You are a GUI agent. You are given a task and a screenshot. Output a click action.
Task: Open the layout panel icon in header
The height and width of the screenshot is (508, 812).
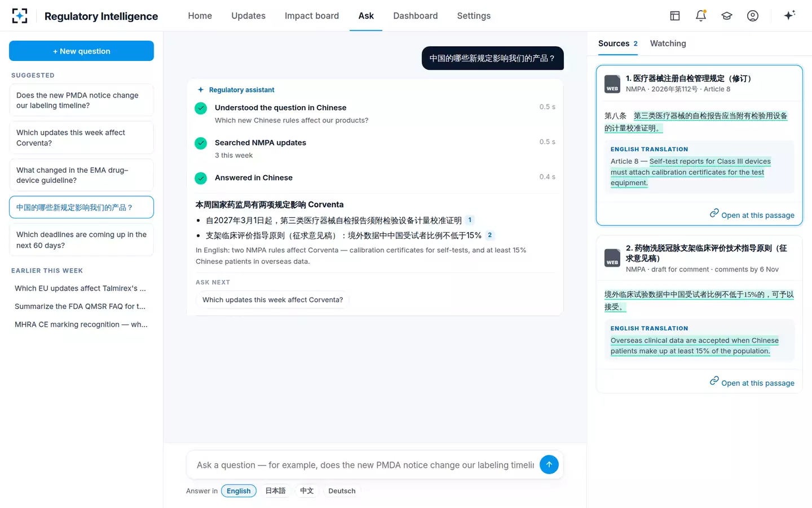click(x=675, y=16)
